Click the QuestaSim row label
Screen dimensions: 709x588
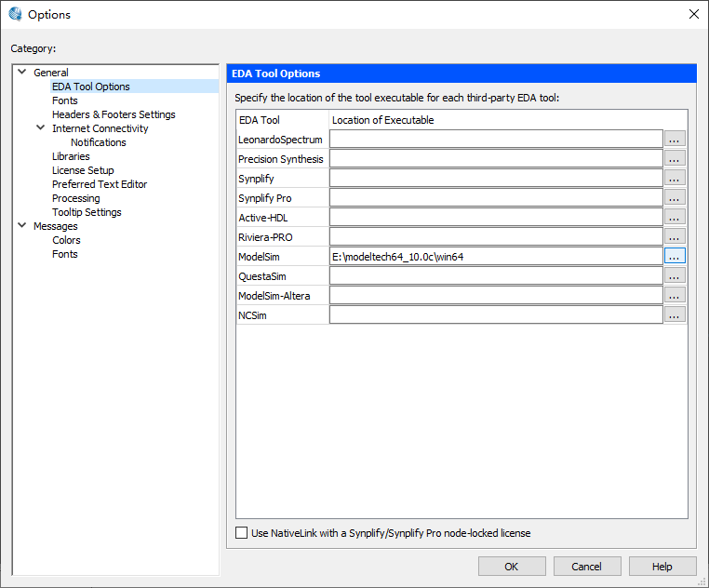coord(262,276)
